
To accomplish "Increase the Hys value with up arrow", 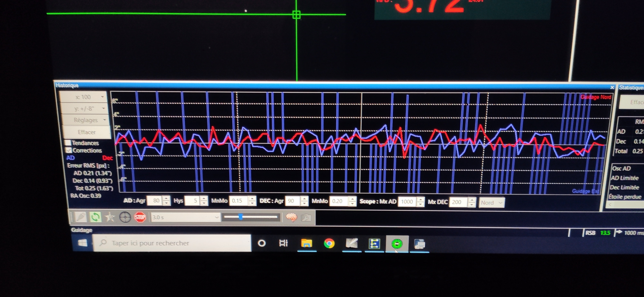I will (204, 198).
